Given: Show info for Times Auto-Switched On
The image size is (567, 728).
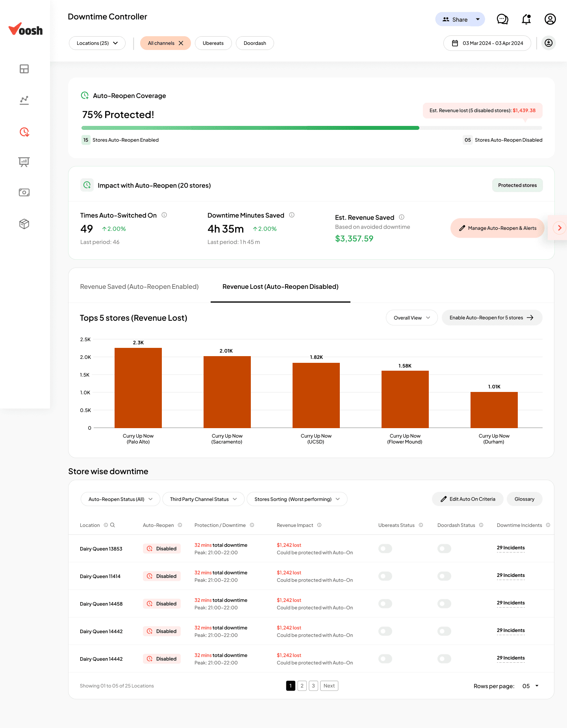Looking at the screenshot, I should point(164,215).
